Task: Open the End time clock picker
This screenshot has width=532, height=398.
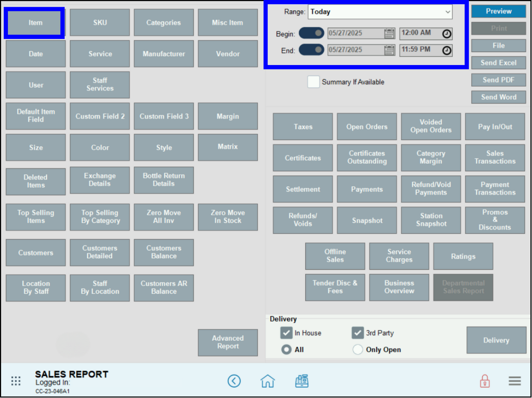Action: coord(447,50)
